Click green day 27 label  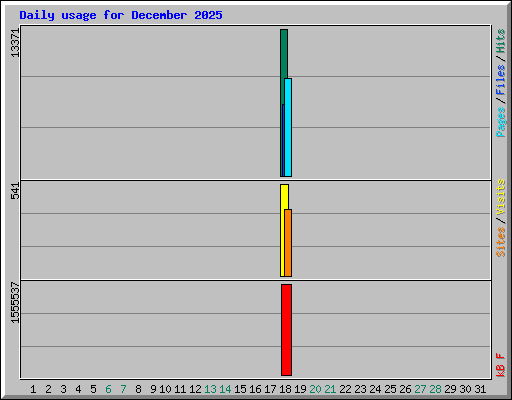point(420,389)
